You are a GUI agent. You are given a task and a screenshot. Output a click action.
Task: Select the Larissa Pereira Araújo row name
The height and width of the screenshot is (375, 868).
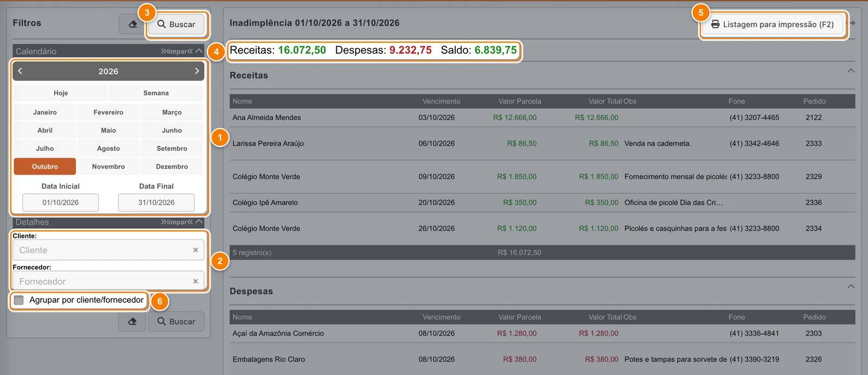[x=268, y=144]
